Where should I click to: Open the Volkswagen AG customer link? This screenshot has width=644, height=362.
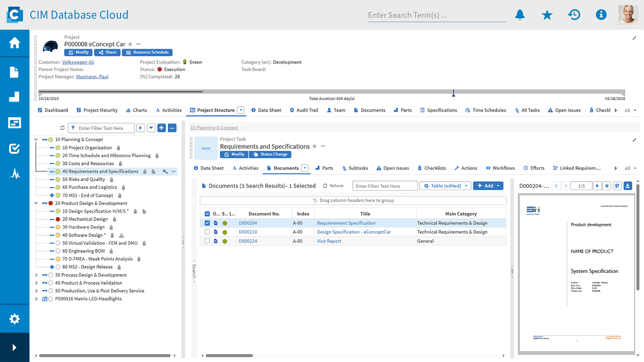pos(78,62)
